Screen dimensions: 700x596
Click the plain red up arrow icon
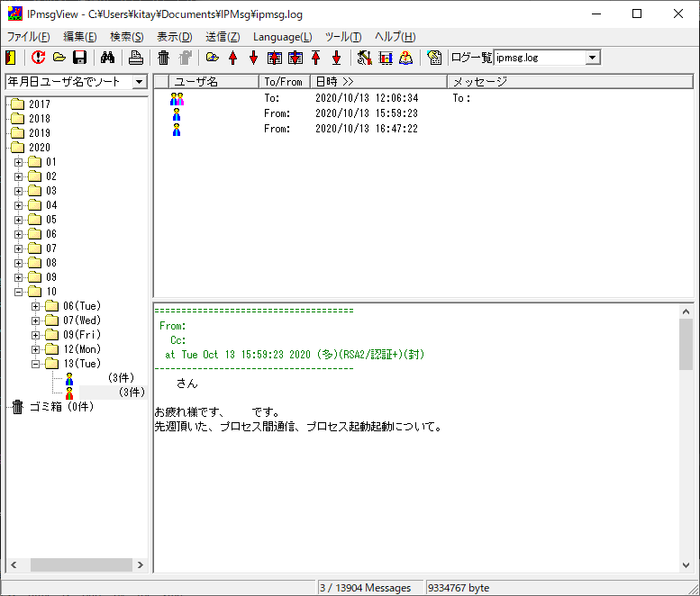(232, 58)
